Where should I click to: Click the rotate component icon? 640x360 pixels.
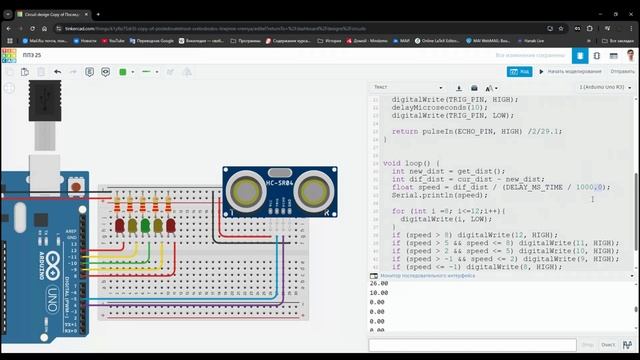[x=170, y=72]
